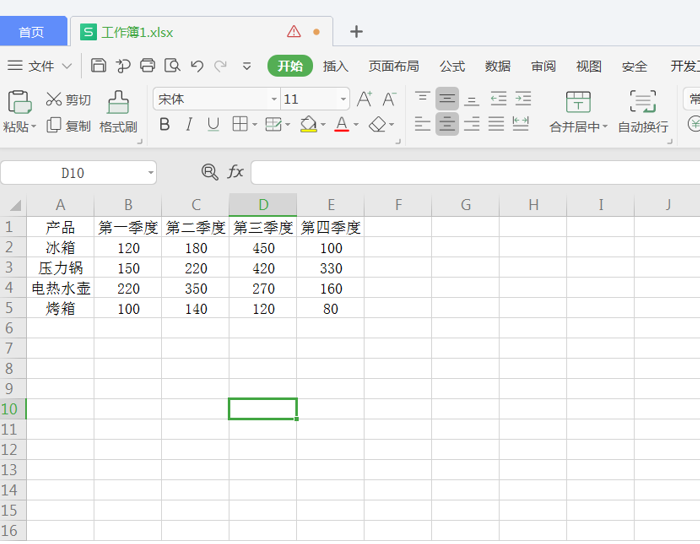Select cell containing 电热水壶
The height and width of the screenshot is (544, 700).
(x=60, y=288)
